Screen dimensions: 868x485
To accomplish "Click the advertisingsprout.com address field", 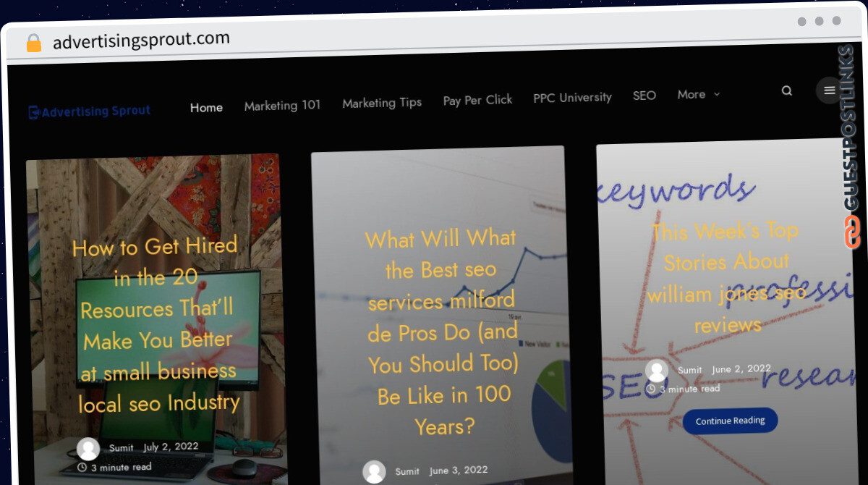I will click(x=142, y=39).
